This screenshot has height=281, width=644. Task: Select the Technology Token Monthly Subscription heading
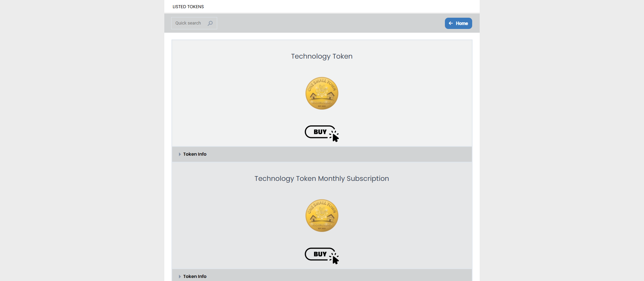[x=321, y=178]
